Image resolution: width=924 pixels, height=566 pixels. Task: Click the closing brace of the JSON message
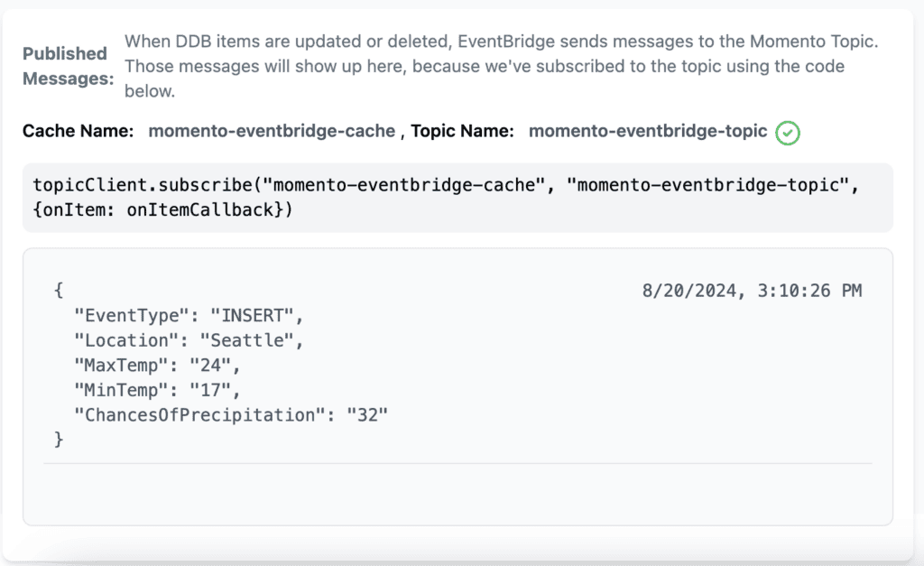click(x=59, y=440)
